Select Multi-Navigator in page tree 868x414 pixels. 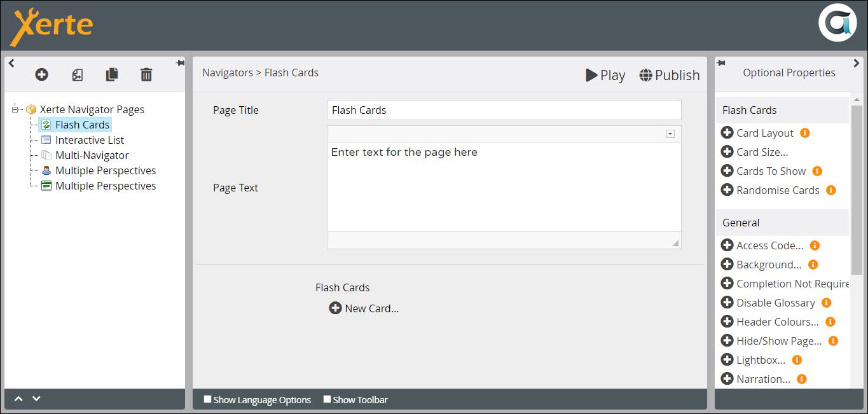[92, 155]
